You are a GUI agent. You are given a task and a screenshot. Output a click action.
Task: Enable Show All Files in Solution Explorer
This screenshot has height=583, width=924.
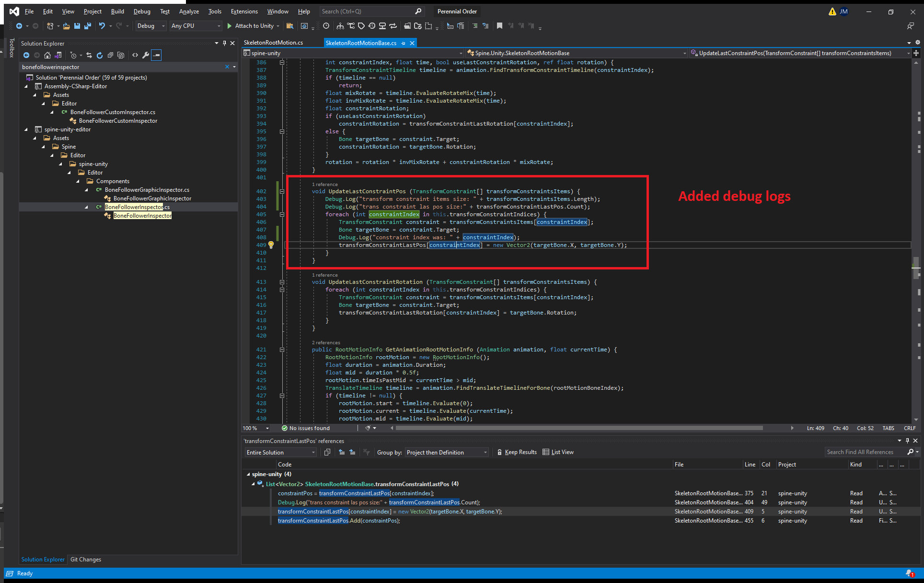coord(121,55)
